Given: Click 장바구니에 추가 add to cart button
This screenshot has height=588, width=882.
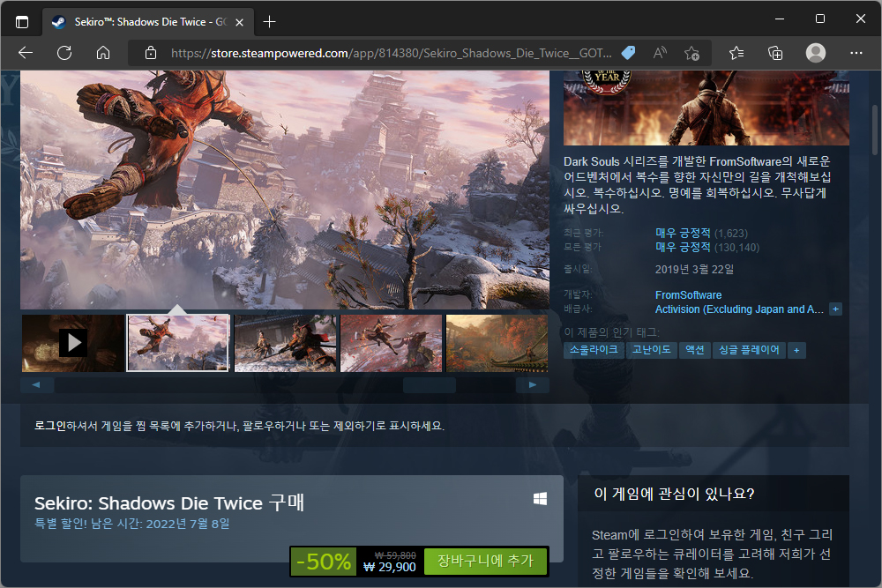Looking at the screenshot, I should pyautogui.click(x=485, y=561).
